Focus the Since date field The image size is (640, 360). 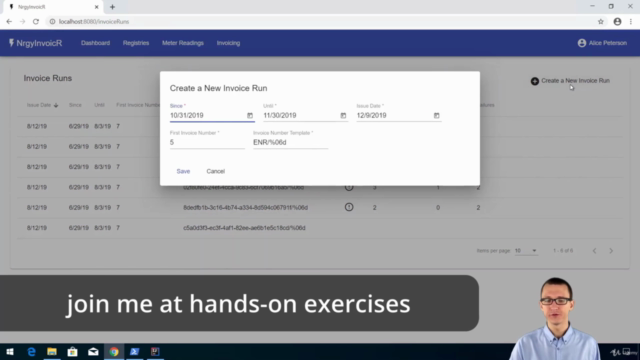(x=207, y=116)
